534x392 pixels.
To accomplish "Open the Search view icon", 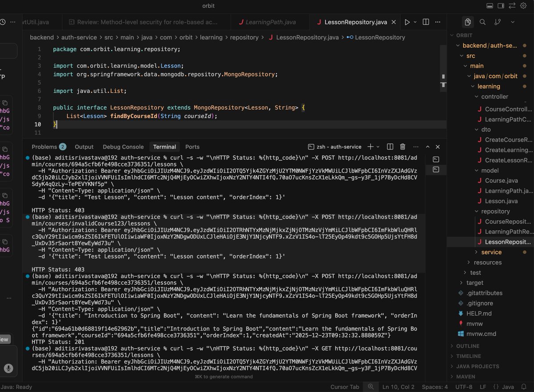I will click(x=482, y=22).
